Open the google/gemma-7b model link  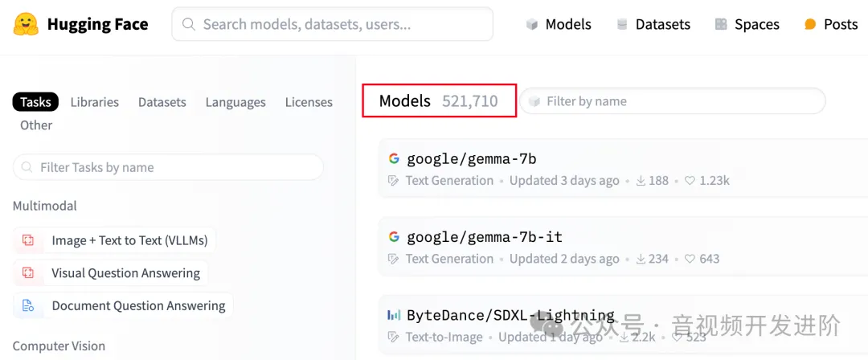[471, 158]
